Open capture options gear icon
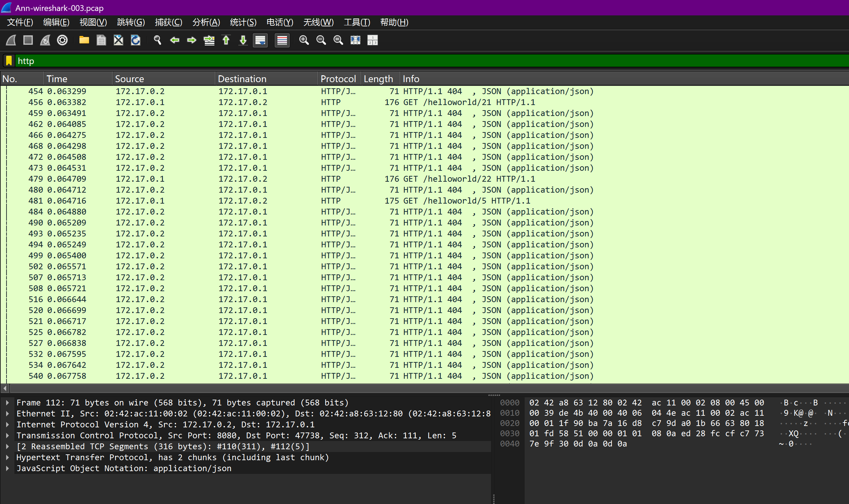 pyautogui.click(x=62, y=40)
